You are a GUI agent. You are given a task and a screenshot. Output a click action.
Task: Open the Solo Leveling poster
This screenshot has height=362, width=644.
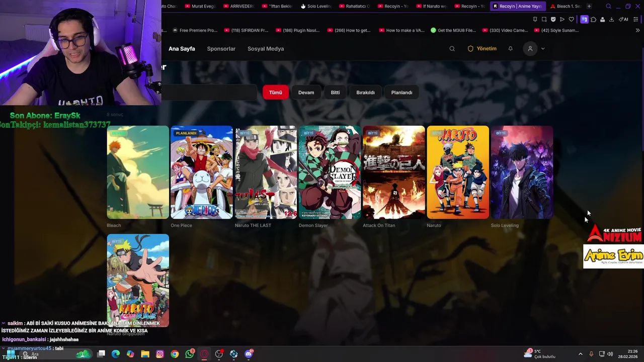522,172
